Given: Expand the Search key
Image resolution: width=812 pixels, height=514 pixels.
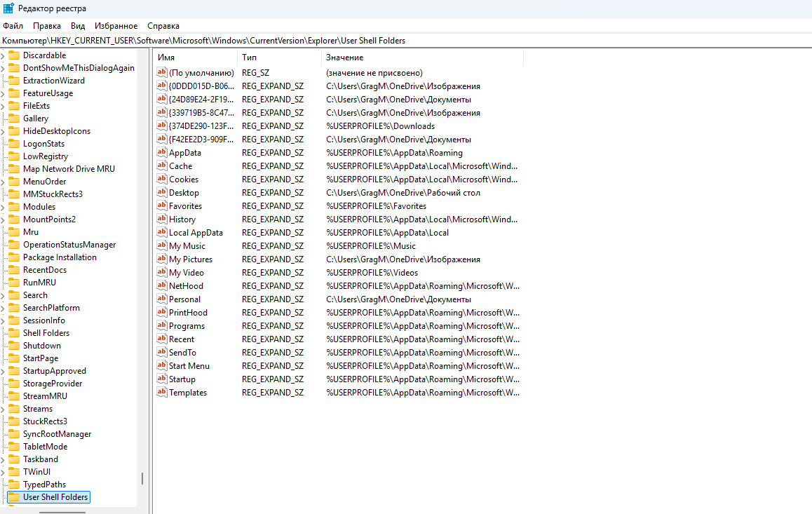Looking at the screenshot, I should coord(3,295).
